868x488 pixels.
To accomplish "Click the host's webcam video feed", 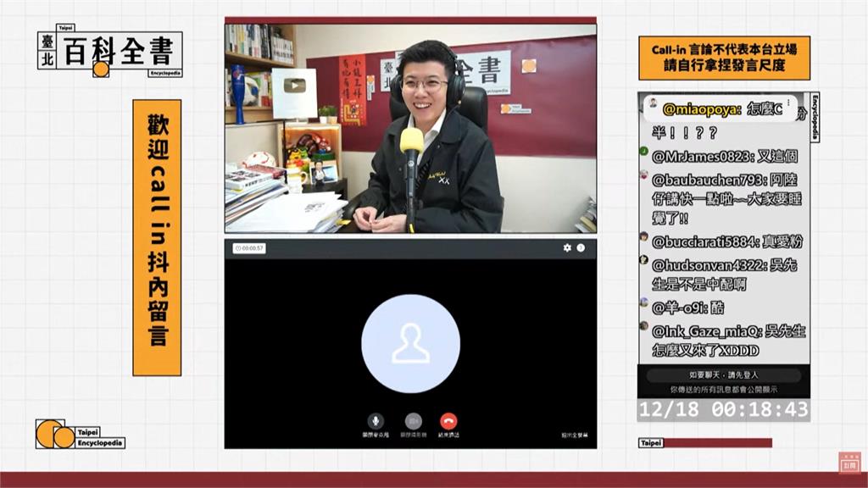I will pos(410,128).
